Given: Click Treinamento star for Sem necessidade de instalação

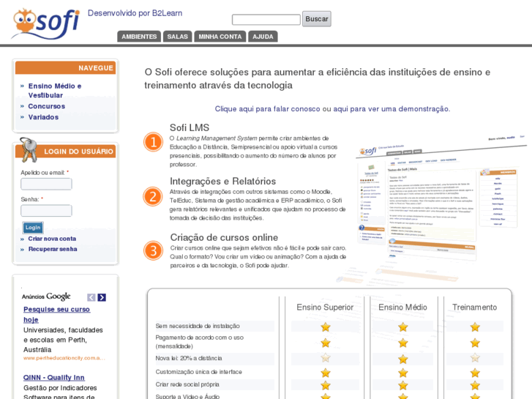Looking at the screenshot, I should 475,327.
